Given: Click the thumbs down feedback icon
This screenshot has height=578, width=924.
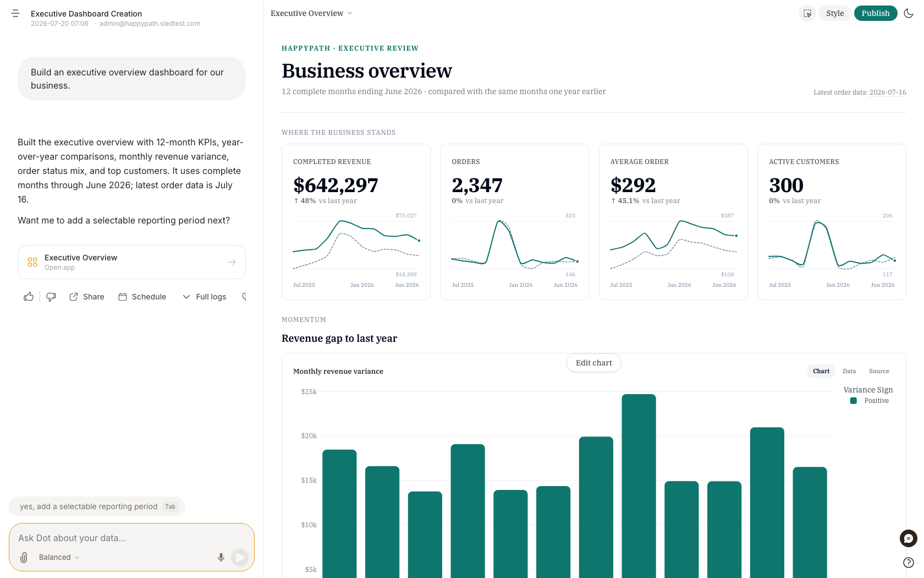Looking at the screenshot, I should click(x=51, y=297).
